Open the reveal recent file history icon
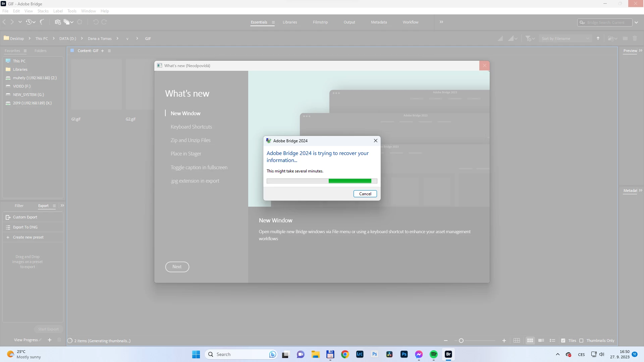This screenshot has width=644, height=362. click(30, 22)
